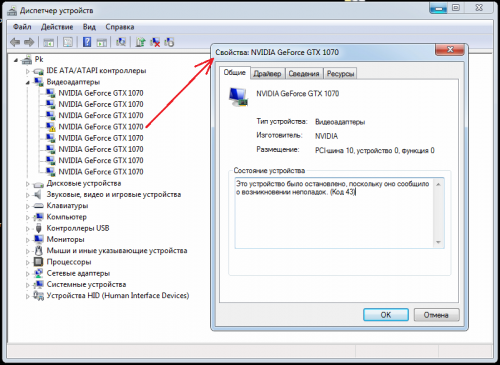The image size is (500, 365).
Task: Click the Uninstall device icon with red X
Action: [155, 42]
